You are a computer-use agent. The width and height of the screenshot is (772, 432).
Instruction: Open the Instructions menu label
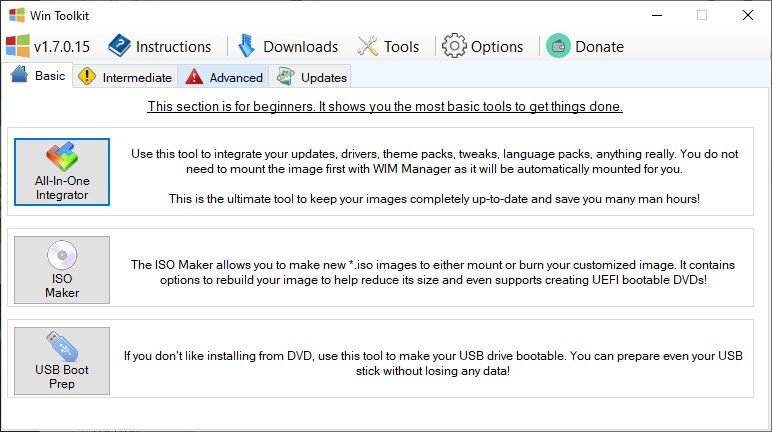point(173,47)
